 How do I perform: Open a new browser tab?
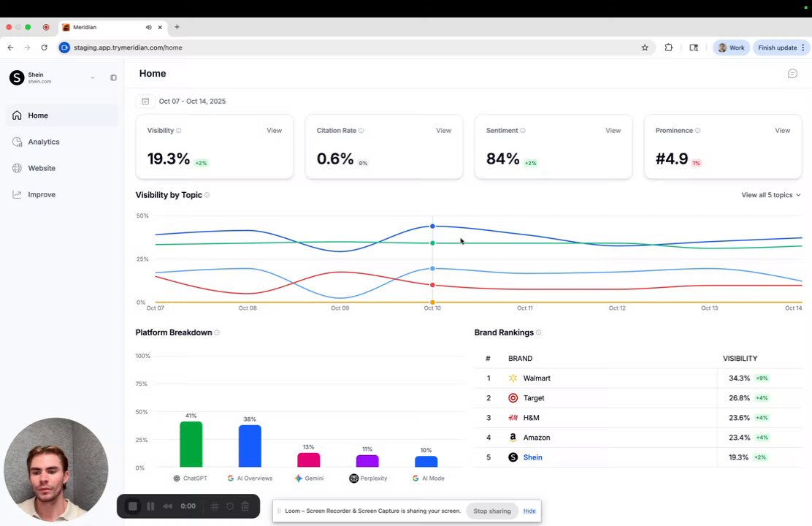point(177,27)
